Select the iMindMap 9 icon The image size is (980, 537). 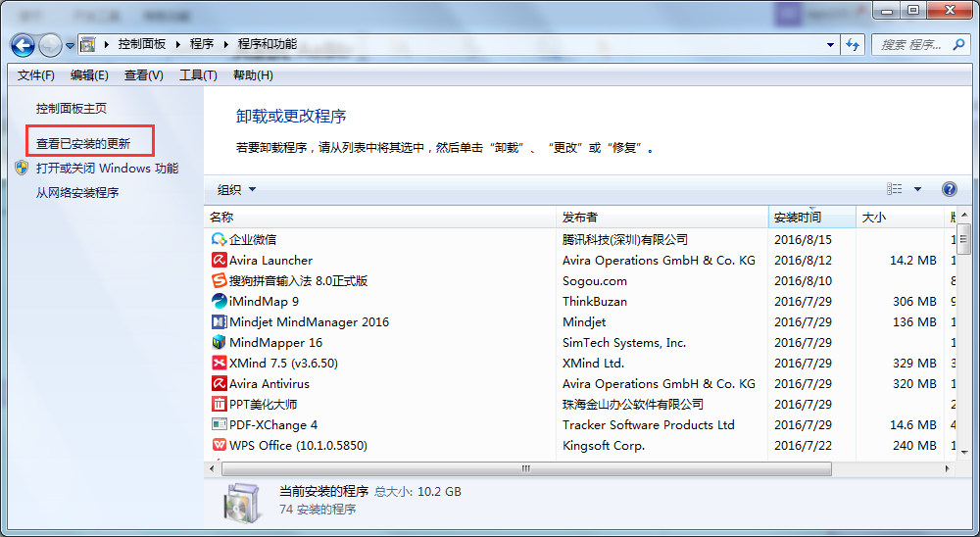[220, 301]
